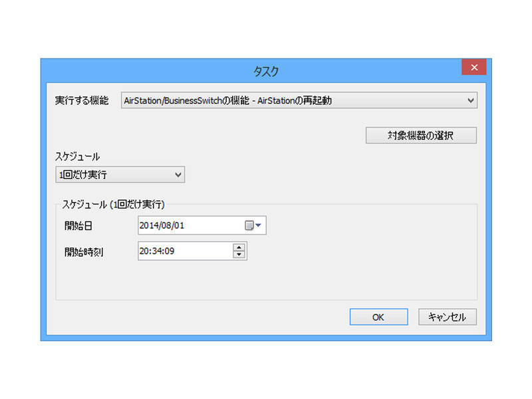Close the タスク dialog with the red X
Image resolution: width=532 pixels, height=399 pixels.
[473, 68]
